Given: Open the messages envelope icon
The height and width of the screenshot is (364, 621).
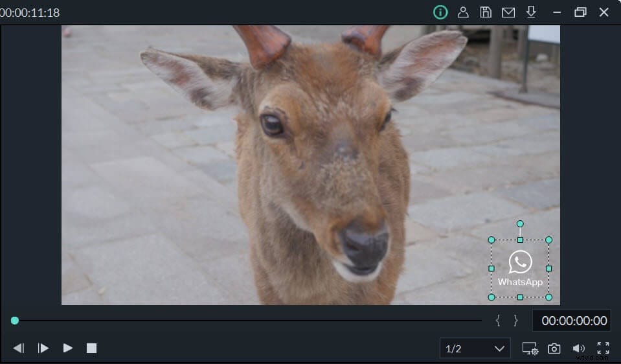Looking at the screenshot, I should [508, 12].
